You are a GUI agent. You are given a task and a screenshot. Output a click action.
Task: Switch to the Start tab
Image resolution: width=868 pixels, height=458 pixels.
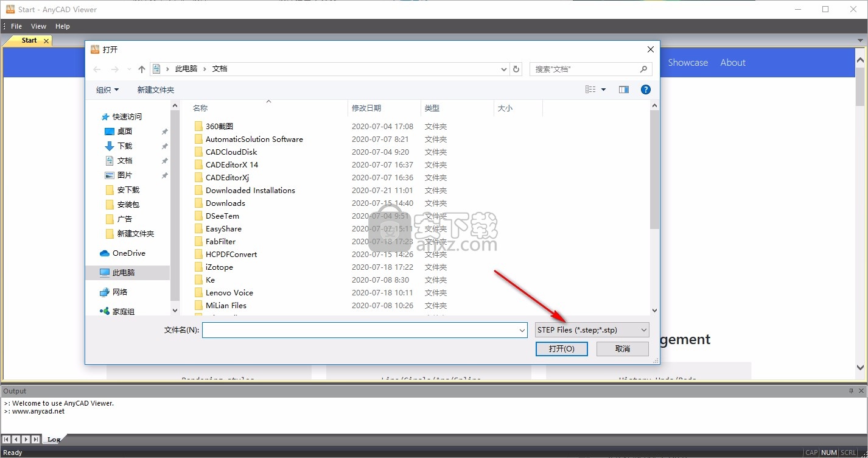pyautogui.click(x=29, y=40)
